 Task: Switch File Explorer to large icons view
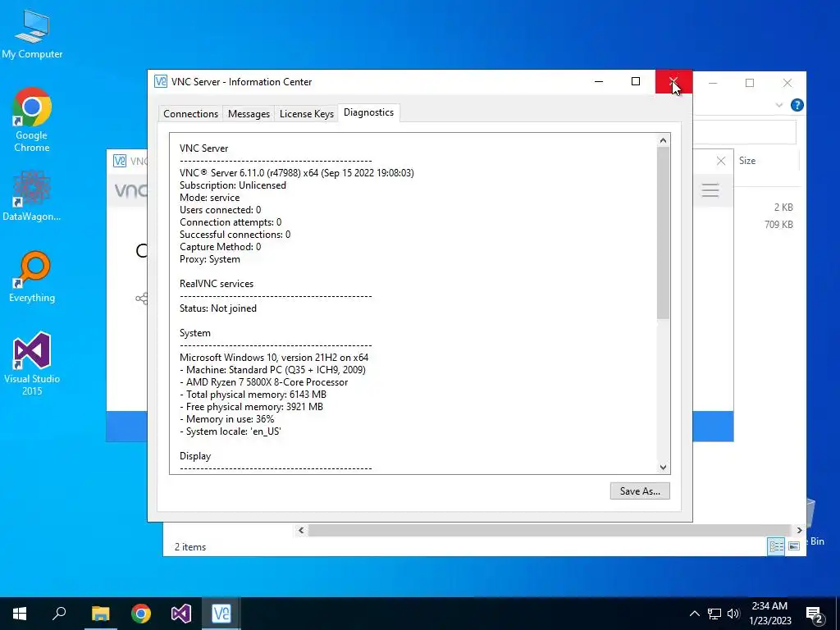[794, 546]
